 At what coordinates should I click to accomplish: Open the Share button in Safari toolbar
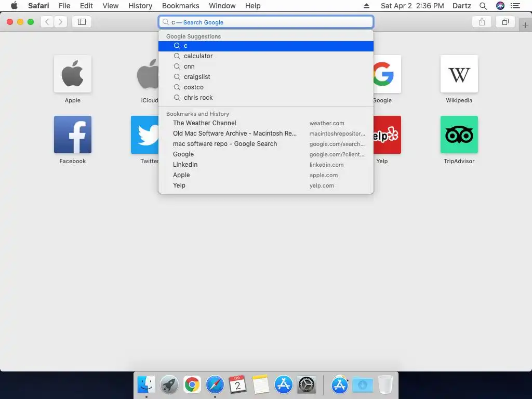coord(482,22)
